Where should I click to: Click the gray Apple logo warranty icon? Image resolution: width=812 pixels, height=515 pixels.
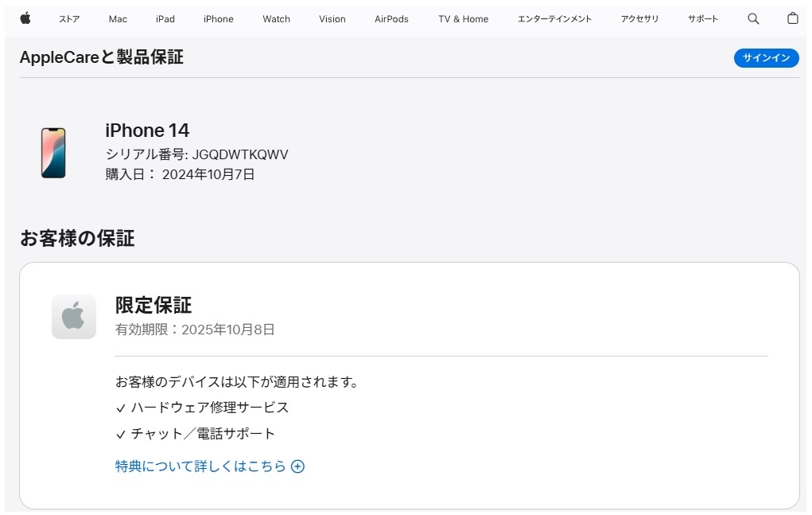tap(73, 317)
